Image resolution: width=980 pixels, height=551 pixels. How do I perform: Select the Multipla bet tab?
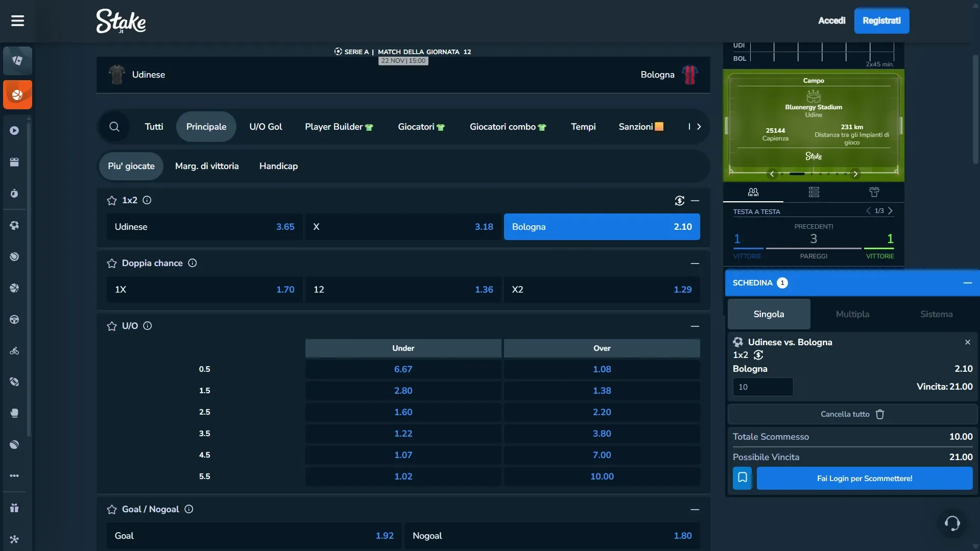point(852,314)
